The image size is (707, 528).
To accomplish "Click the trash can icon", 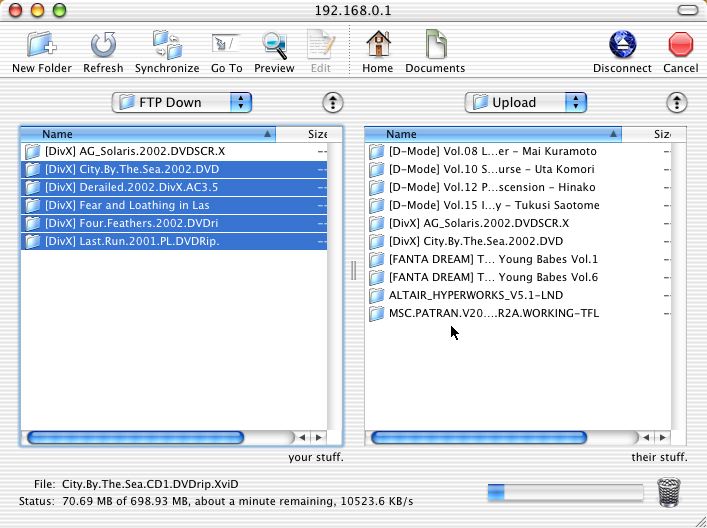I will click(669, 491).
